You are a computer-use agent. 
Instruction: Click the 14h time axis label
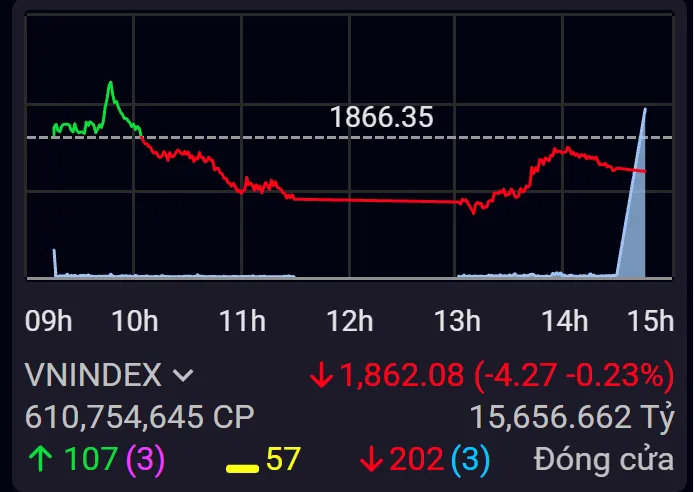click(565, 321)
